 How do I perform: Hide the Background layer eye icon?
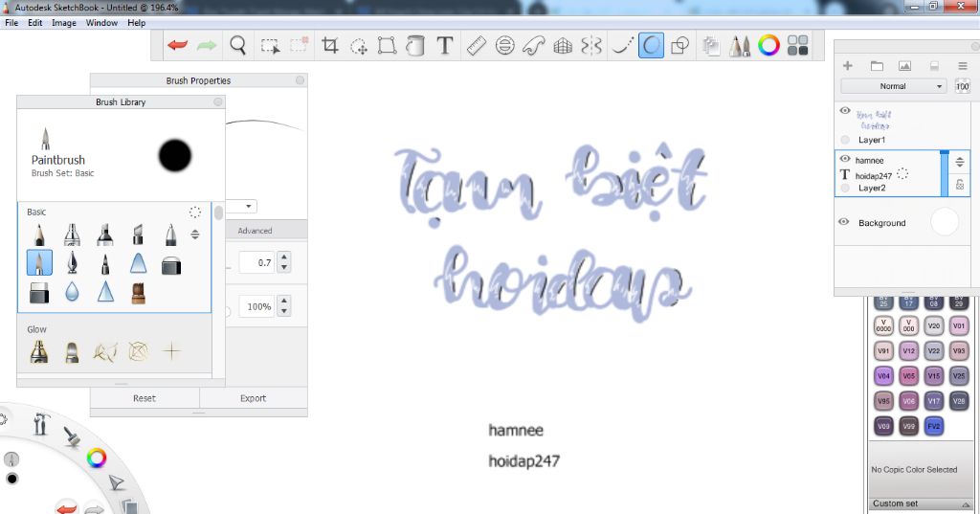(844, 222)
